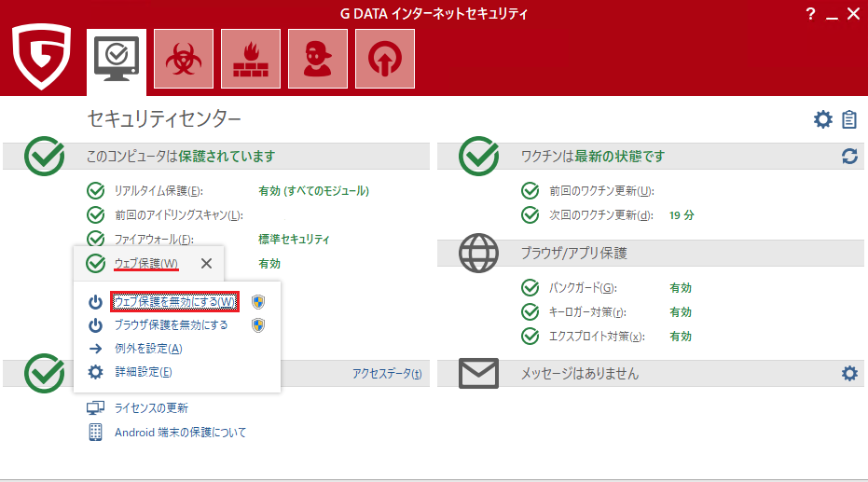Open the protocol clipboard icon
868x482 pixels.
coord(849,119)
